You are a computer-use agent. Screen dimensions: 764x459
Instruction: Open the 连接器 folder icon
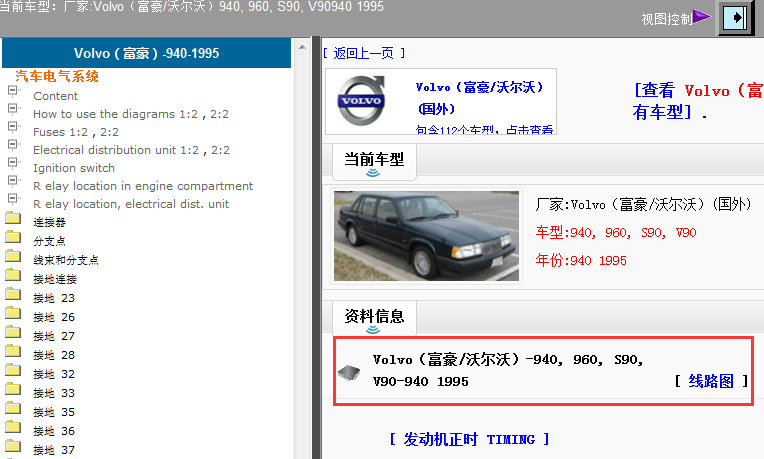pos(13,218)
